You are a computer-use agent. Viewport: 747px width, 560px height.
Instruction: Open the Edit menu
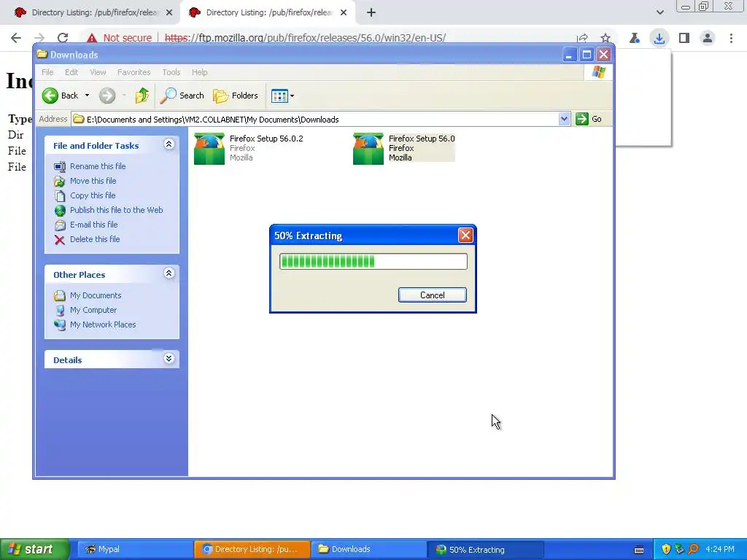click(71, 72)
